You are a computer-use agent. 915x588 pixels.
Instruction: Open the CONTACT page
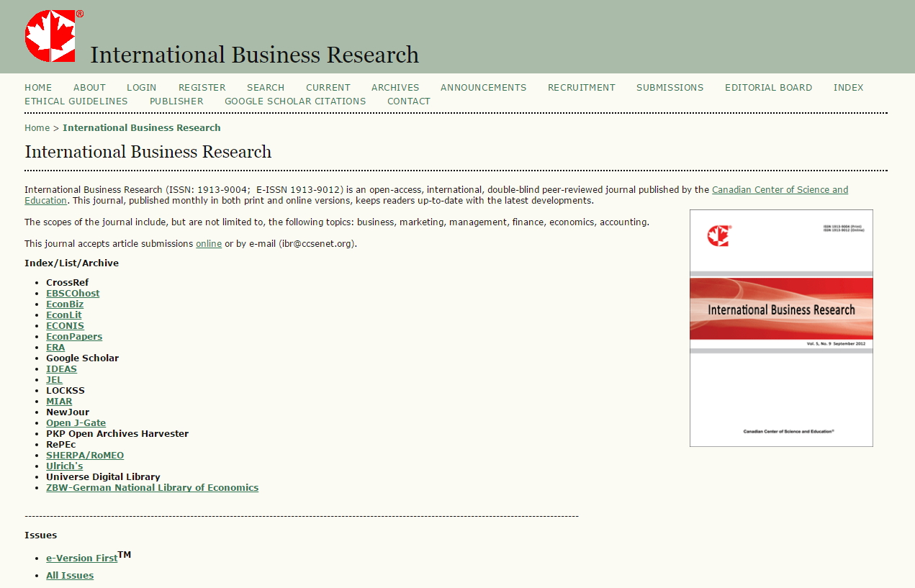click(x=409, y=101)
